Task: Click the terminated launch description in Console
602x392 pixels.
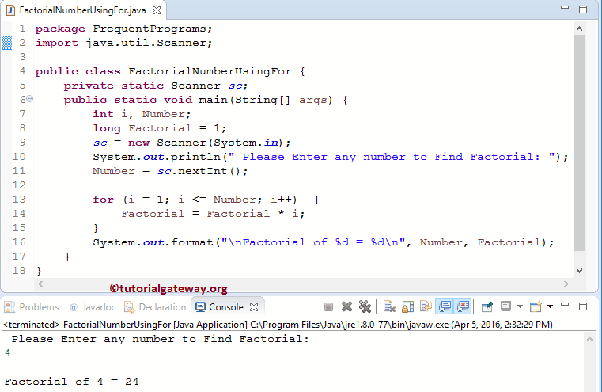Action: pyautogui.click(x=278, y=325)
